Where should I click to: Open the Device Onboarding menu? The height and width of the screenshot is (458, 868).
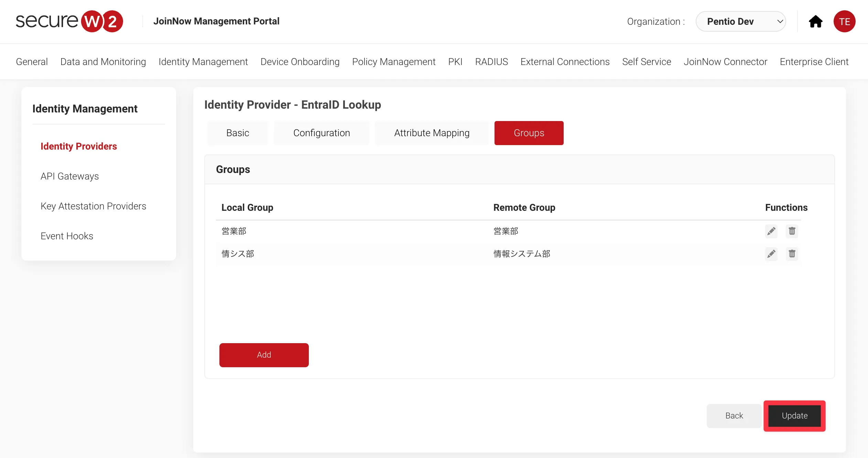[300, 62]
